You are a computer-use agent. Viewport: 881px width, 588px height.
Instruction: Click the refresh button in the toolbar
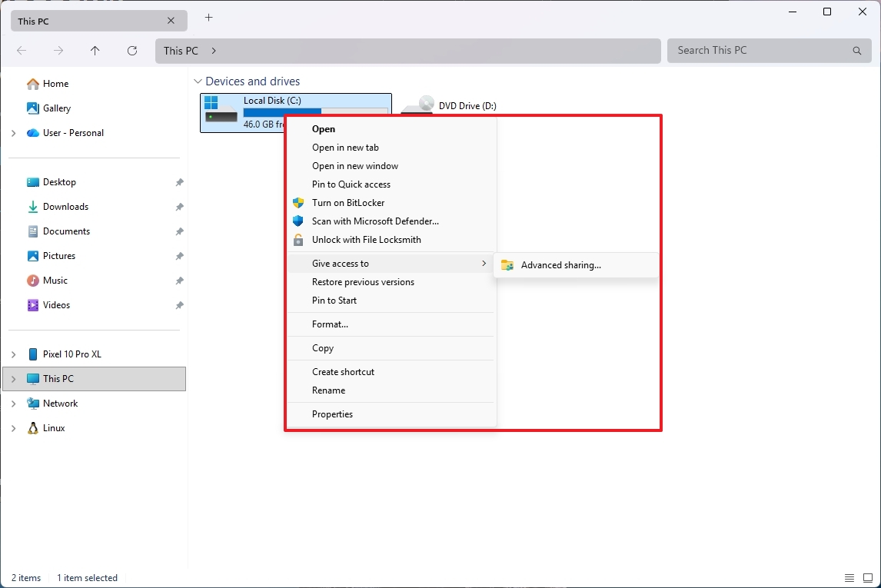point(131,51)
